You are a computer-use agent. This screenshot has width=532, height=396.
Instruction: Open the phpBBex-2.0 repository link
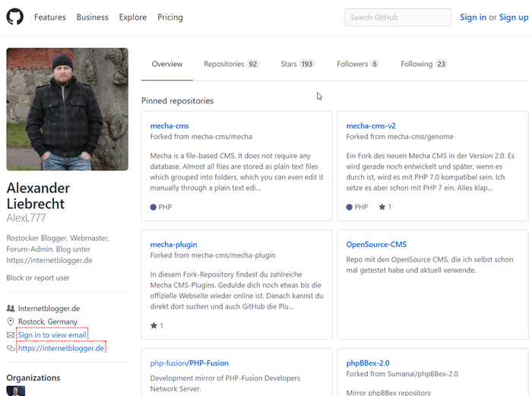[368, 363]
